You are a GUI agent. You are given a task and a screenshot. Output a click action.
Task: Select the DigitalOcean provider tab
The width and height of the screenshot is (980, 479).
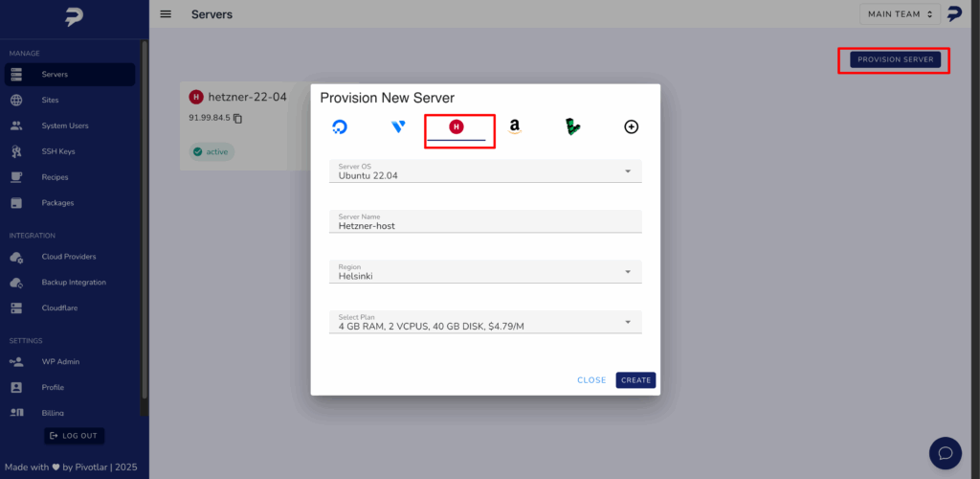pyautogui.click(x=340, y=127)
